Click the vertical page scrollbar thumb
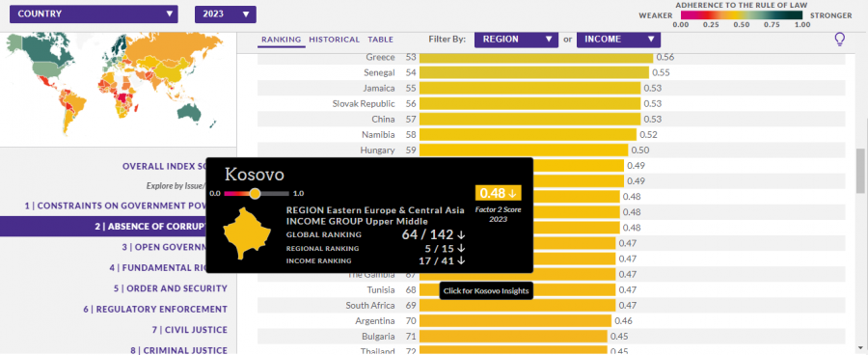868x355 pixels. point(860,171)
